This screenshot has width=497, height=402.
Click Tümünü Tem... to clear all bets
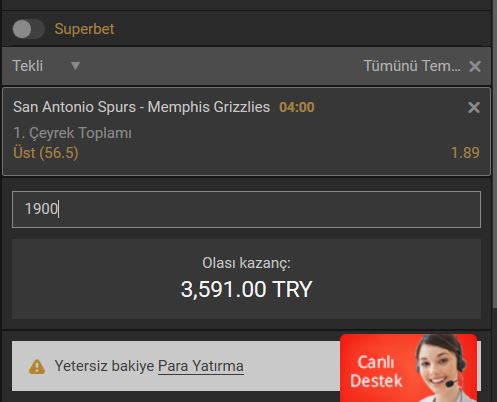[x=412, y=66]
